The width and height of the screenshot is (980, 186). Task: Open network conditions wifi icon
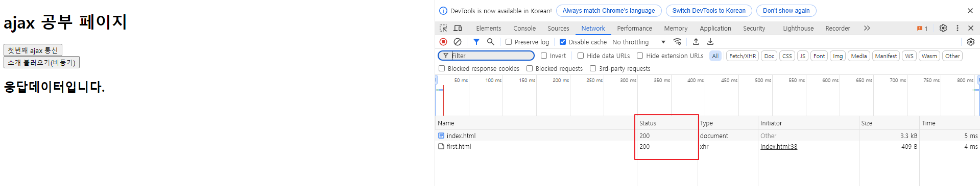[x=677, y=42]
